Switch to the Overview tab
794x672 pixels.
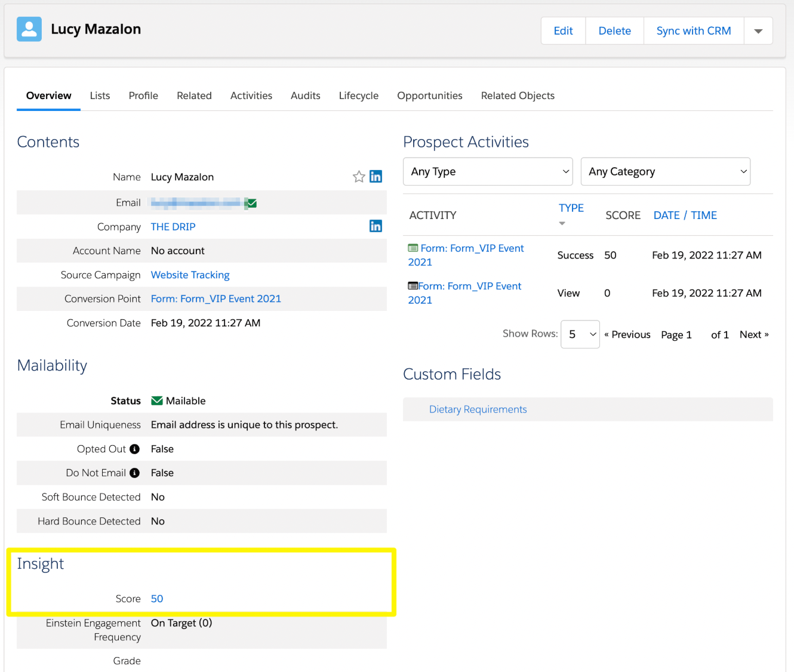(48, 95)
